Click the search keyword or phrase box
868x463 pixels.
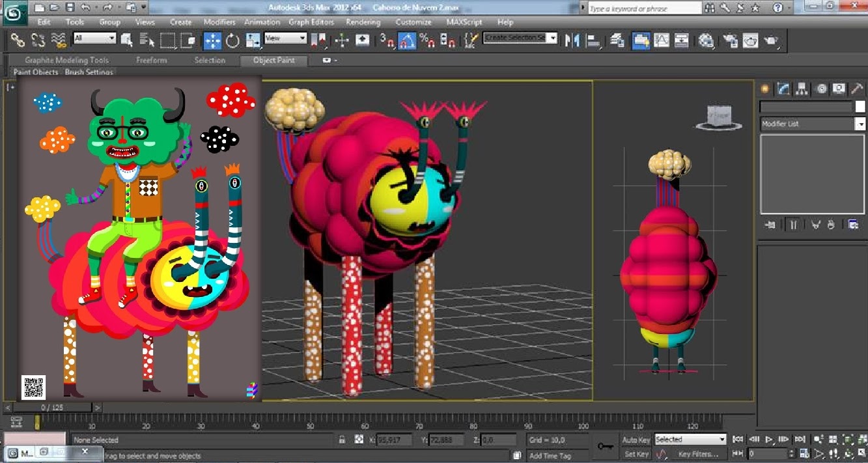pyautogui.click(x=644, y=8)
